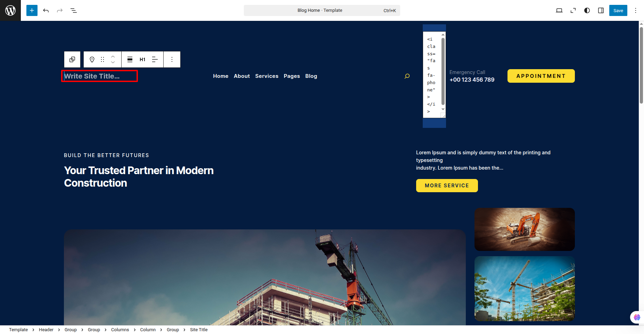Toggle the Settings sidebar panel

(x=601, y=10)
